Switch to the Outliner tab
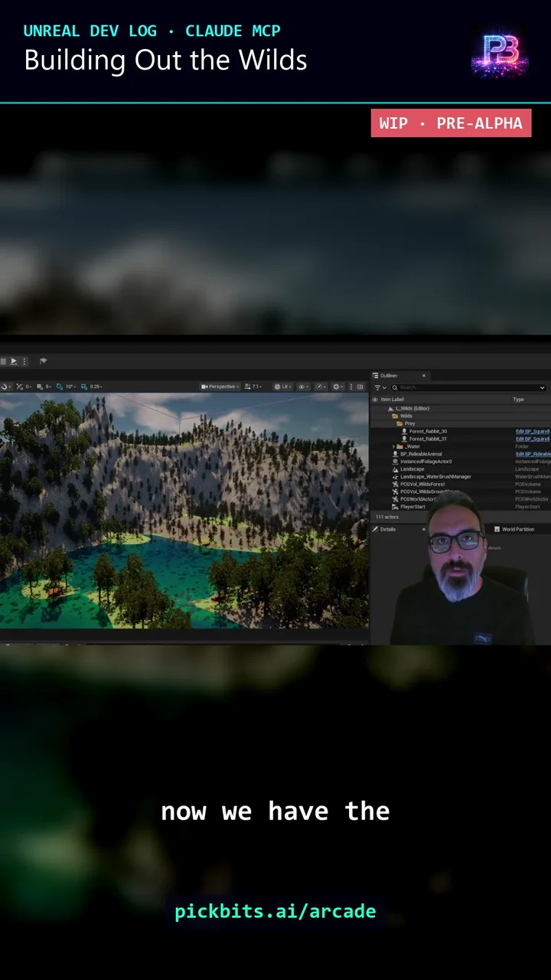 click(389, 375)
